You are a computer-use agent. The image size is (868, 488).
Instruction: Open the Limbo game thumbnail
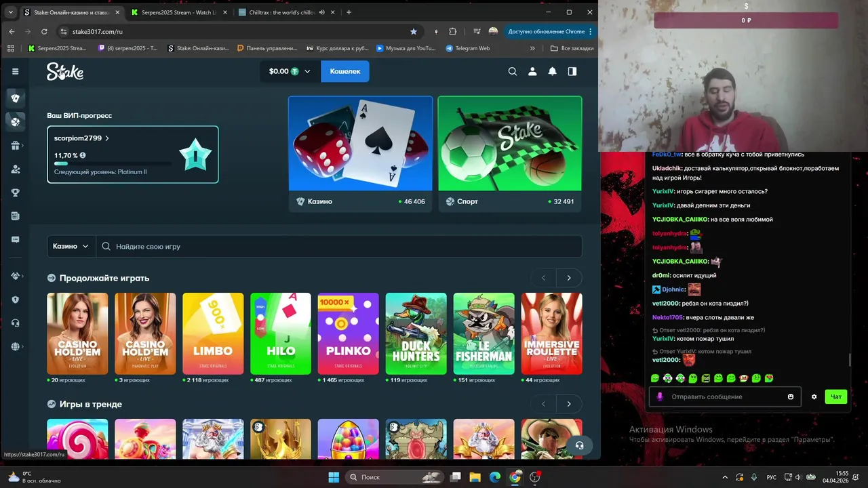[213, 333]
